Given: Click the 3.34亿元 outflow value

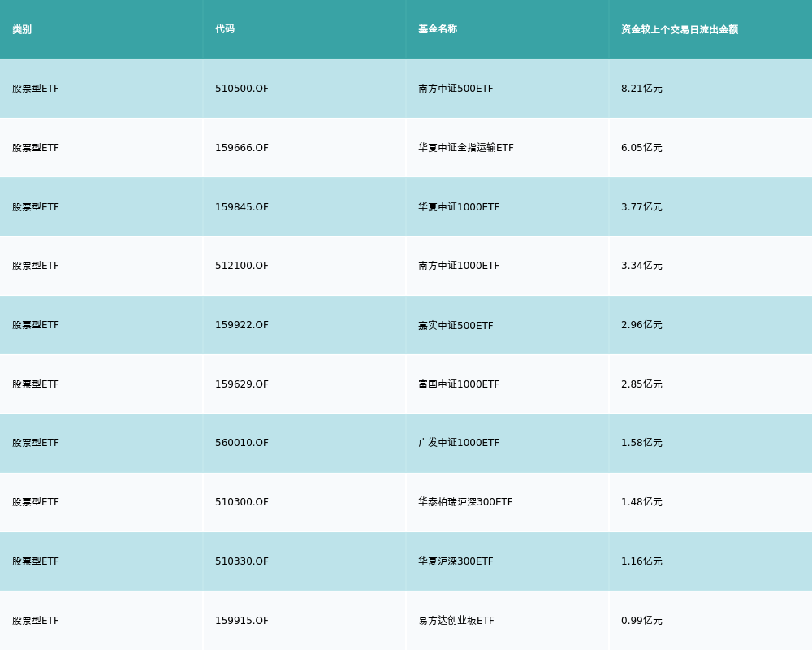Looking at the screenshot, I should (641, 266).
